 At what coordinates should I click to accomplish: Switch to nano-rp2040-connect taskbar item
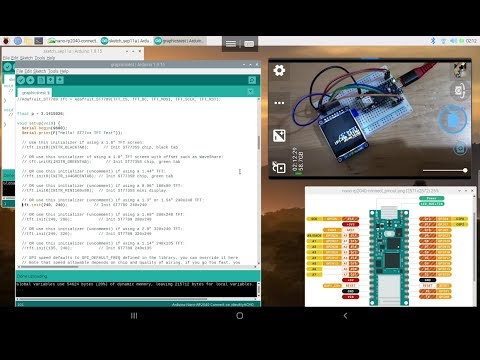click(x=73, y=41)
